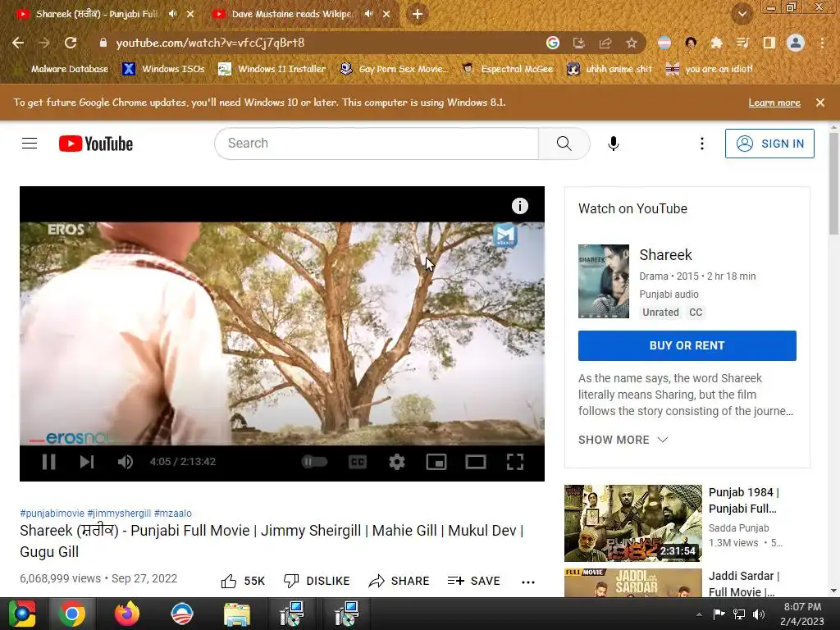Open Jaddi Sardar Full Movie thumbnail
Screen dimensions: 840x630
(x=633, y=583)
